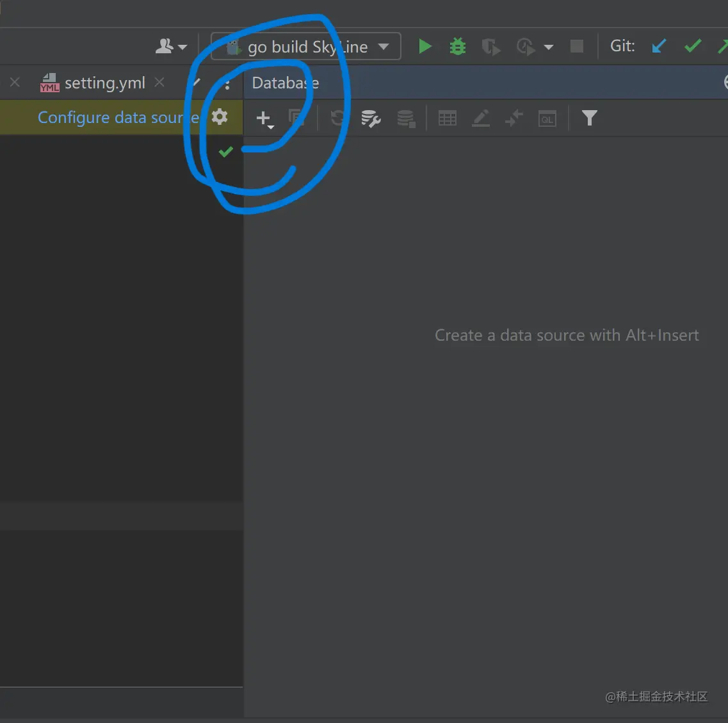The height and width of the screenshot is (723, 728).
Task: Click the deactivate data source stop icon
Action: [406, 118]
